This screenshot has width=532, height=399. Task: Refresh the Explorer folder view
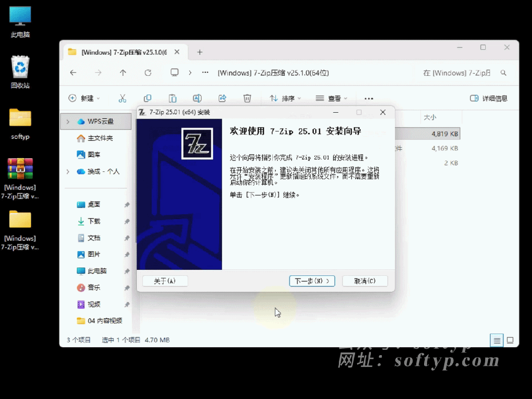(x=148, y=72)
